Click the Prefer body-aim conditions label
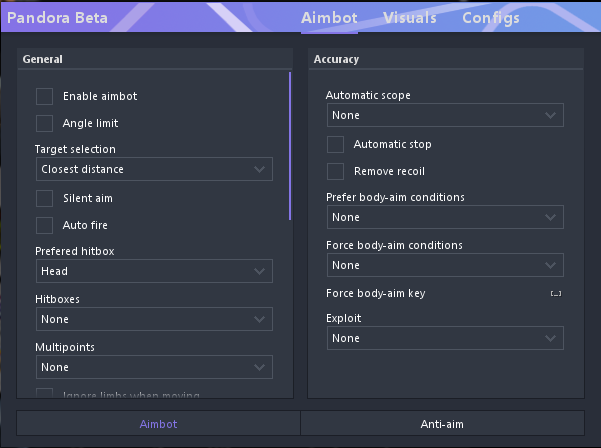 (x=395, y=197)
